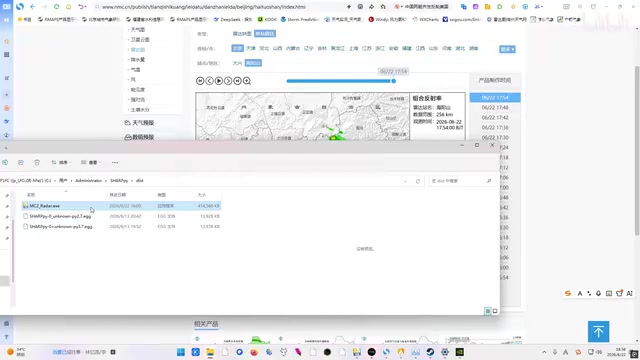Viewport: 640px width, 360px height.
Task: Jump to first radar frame
Action: tap(200, 81)
